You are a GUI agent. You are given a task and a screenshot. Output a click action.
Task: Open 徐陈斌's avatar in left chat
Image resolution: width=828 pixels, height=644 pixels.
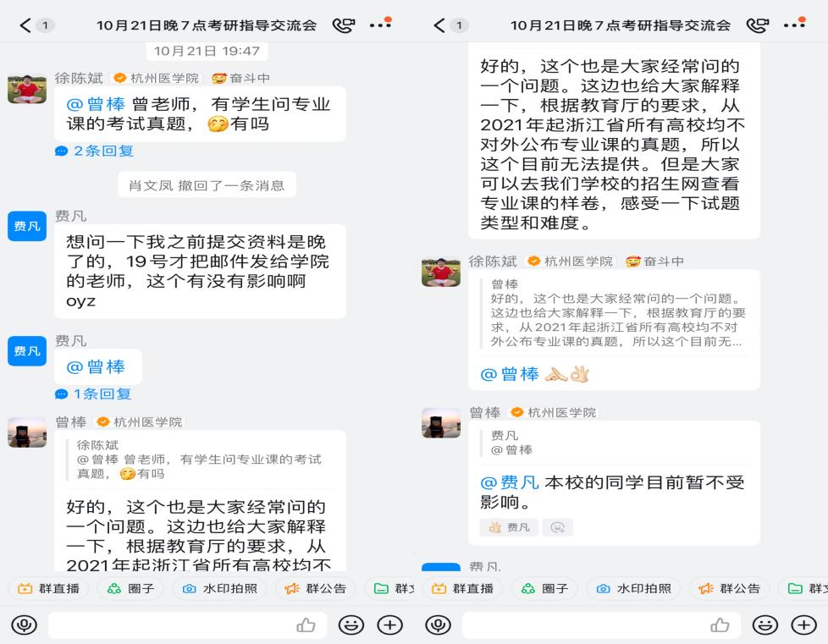27,89
